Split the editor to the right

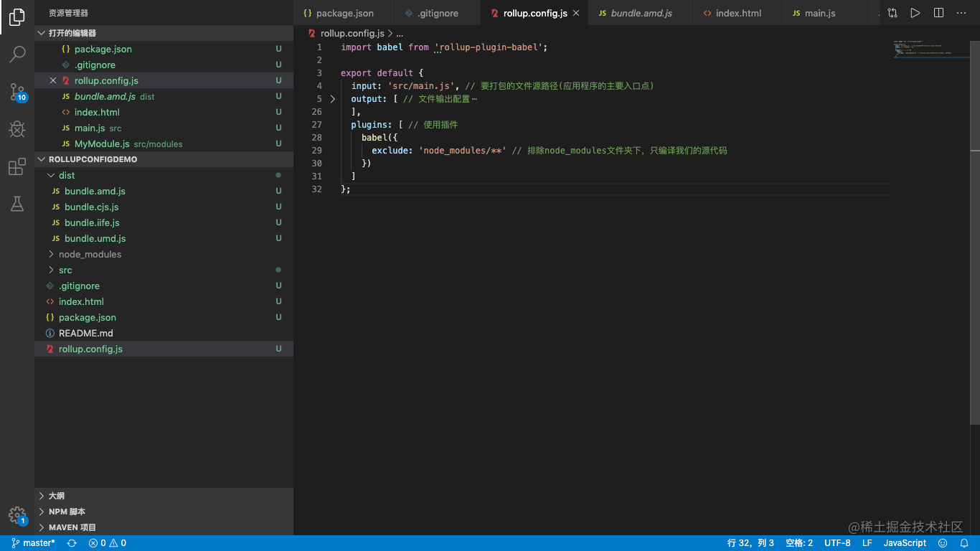point(938,13)
